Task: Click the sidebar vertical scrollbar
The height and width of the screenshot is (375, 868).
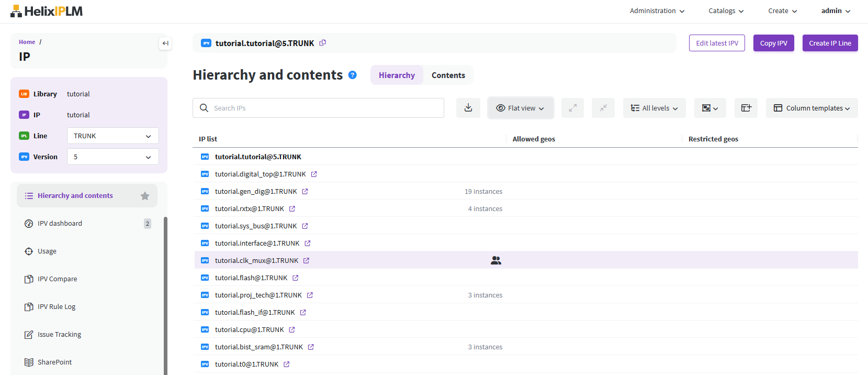Action: pyautogui.click(x=166, y=293)
